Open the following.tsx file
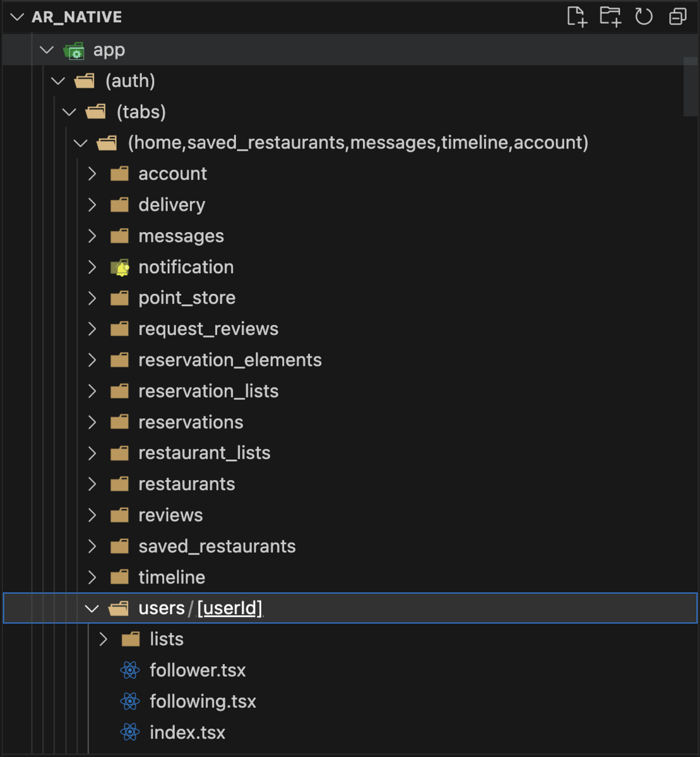The width and height of the screenshot is (700, 757). click(x=203, y=701)
